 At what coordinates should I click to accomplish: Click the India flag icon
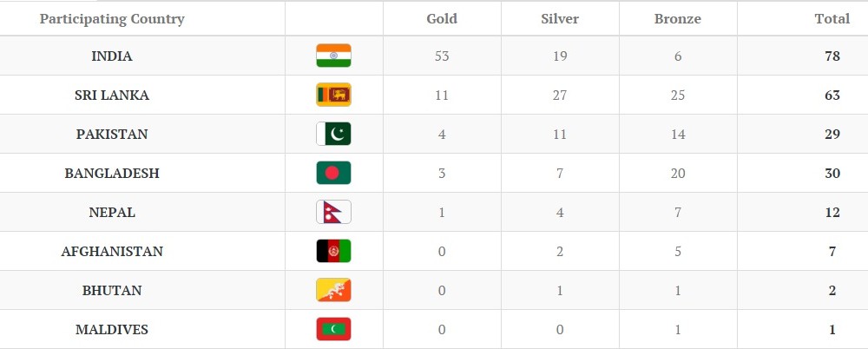333,56
